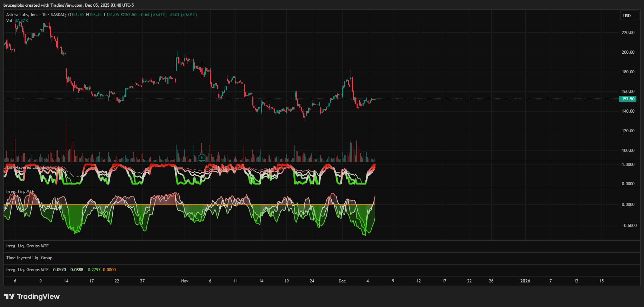The height and width of the screenshot is (307, 644).
Task: Click the orange 0.0000 indicator value
Action: (109, 270)
